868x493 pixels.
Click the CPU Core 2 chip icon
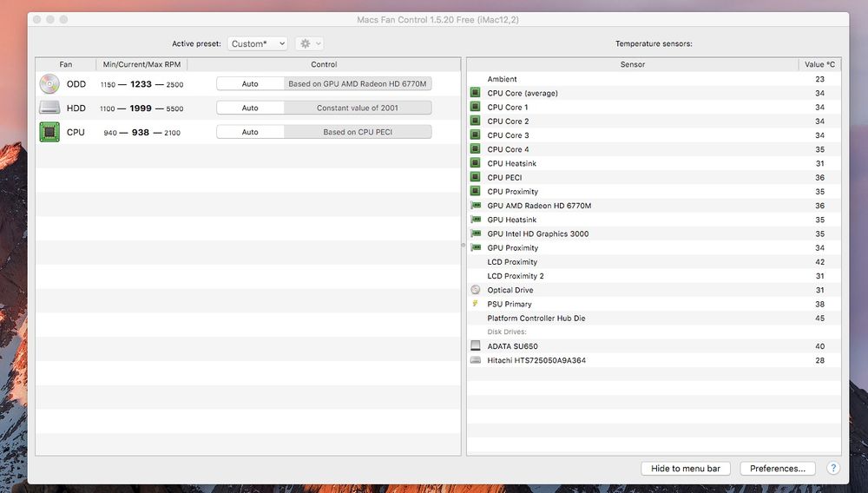(x=475, y=121)
